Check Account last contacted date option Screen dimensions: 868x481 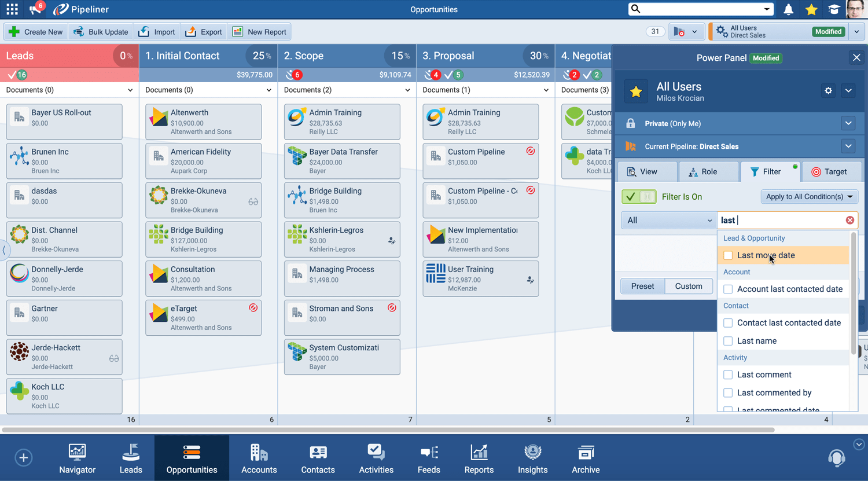(x=728, y=289)
